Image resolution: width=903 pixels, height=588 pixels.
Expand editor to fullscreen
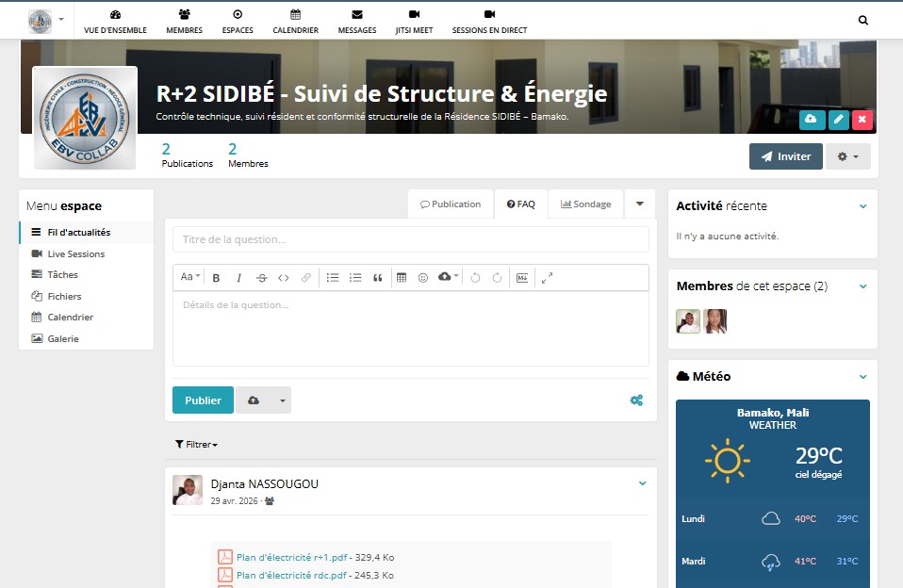[547, 278]
